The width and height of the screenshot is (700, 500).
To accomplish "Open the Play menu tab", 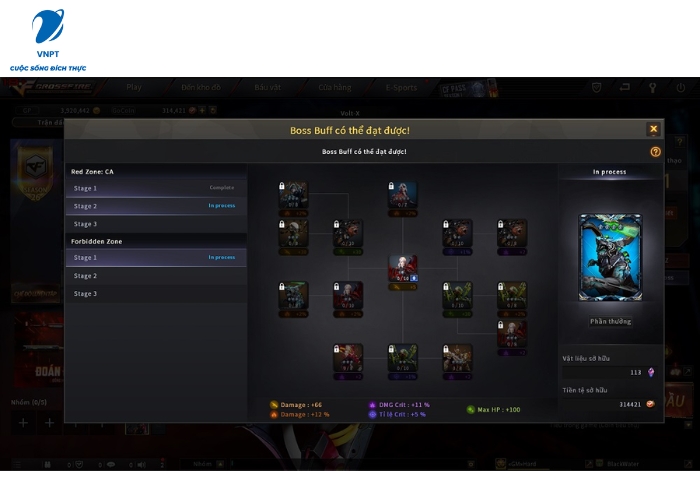I will tap(133, 88).
